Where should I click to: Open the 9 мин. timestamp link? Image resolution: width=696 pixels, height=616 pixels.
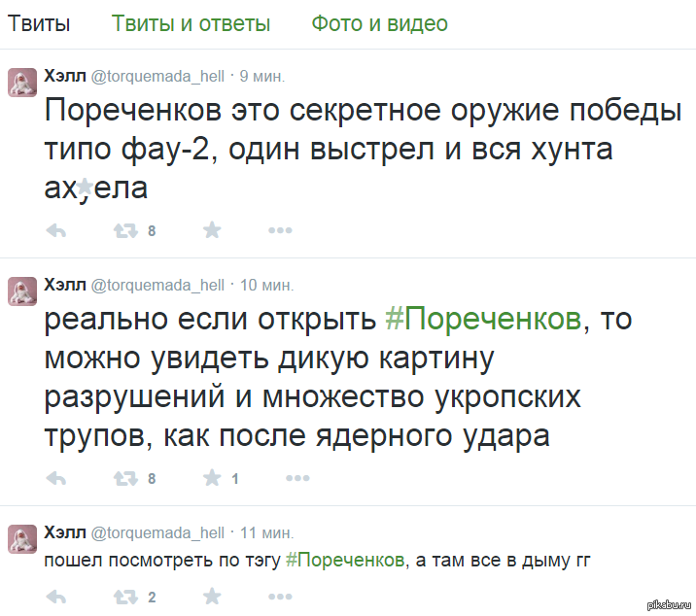coord(261,76)
